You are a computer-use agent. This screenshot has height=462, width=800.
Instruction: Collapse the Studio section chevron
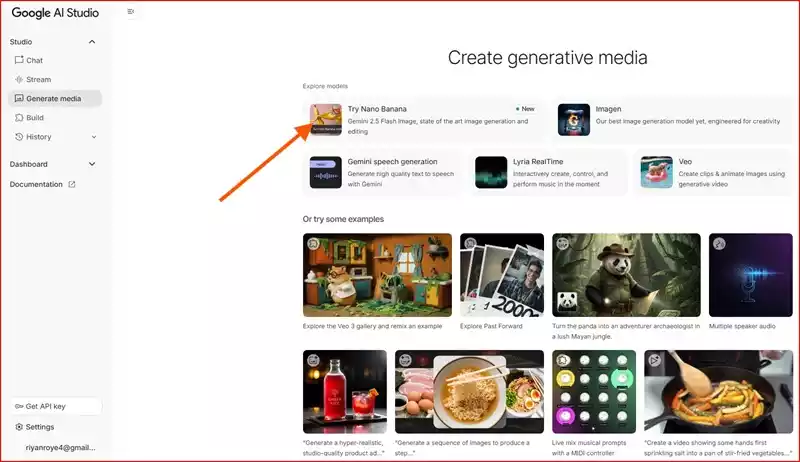(x=92, y=42)
